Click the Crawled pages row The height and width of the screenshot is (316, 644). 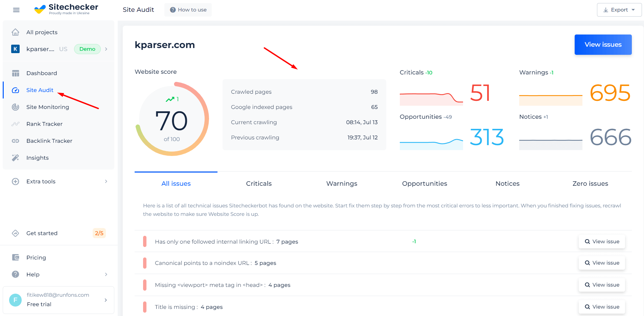click(x=304, y=92)
